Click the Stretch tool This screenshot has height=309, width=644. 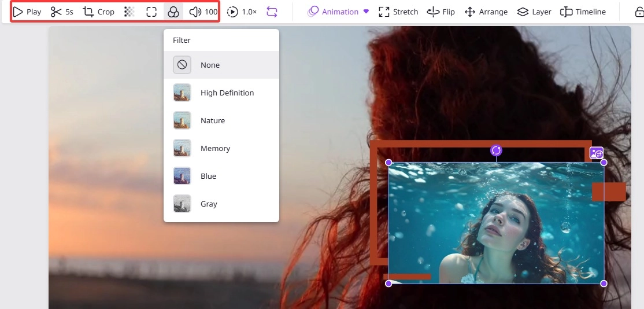[x=398, y=12]
